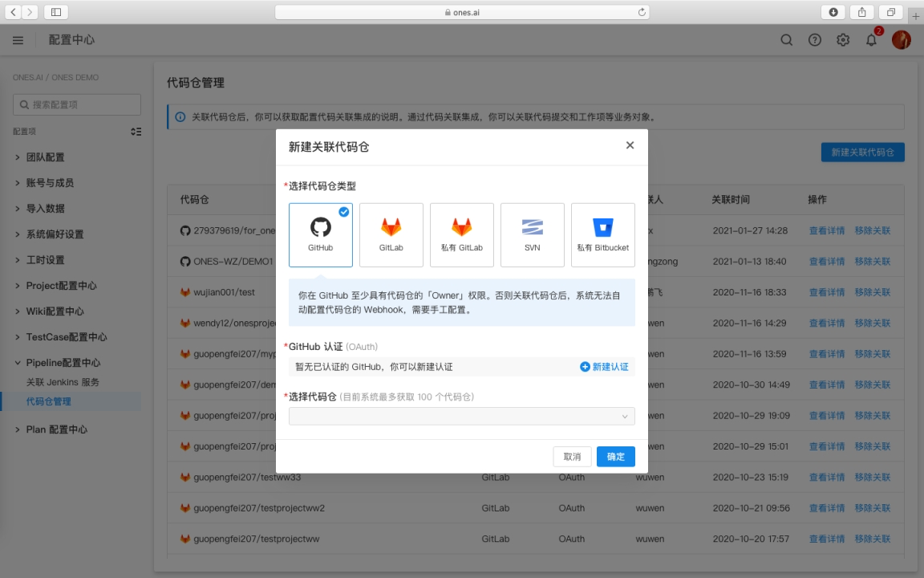The image size is (924, 578).
Task: Click the 确定 confirm button
Action: (615, 457)
